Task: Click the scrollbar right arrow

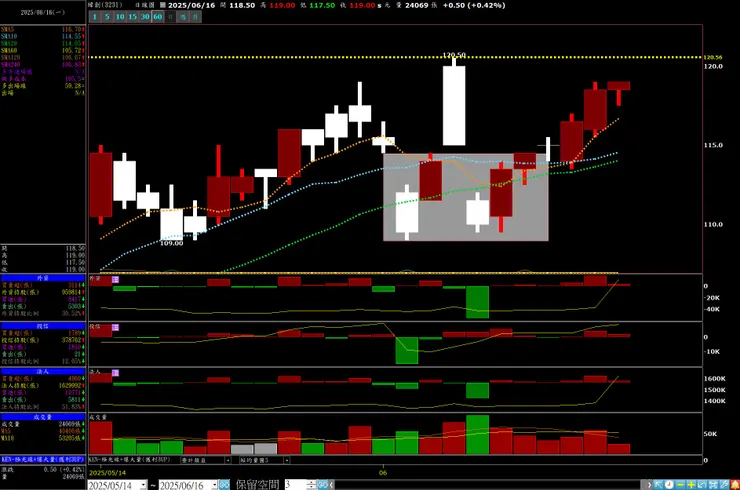Action: click(x=649, y=485)
